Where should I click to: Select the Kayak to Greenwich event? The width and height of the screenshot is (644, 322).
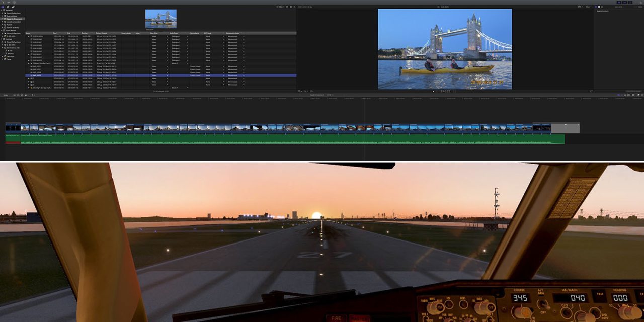[13, 19]
